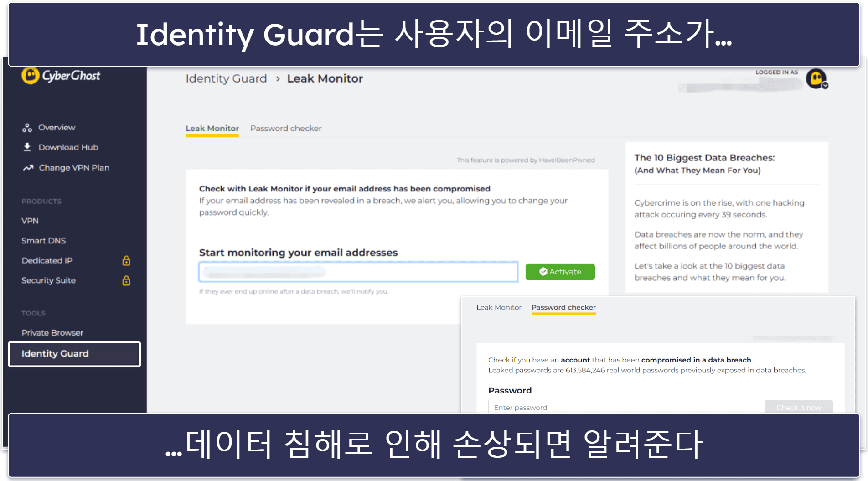Click the Dedicated IP lock icon
The width and height of the screenshot is (868, 481).
click(126, 261)
